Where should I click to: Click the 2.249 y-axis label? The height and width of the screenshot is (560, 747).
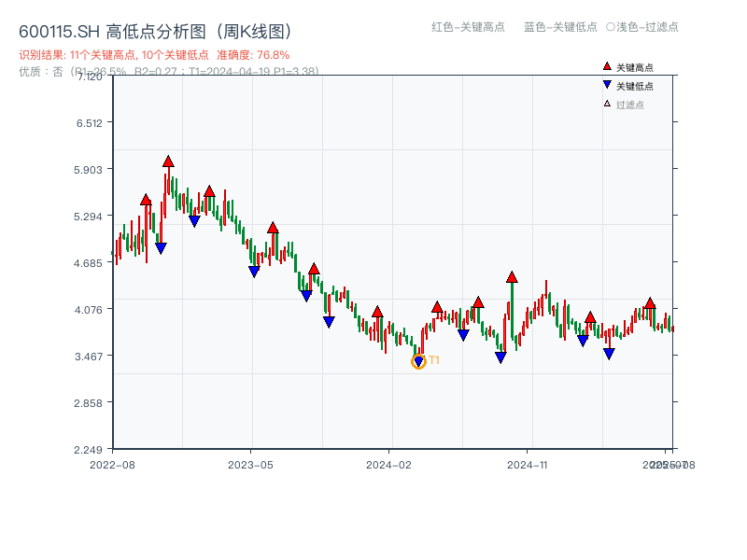coord(88,450)
